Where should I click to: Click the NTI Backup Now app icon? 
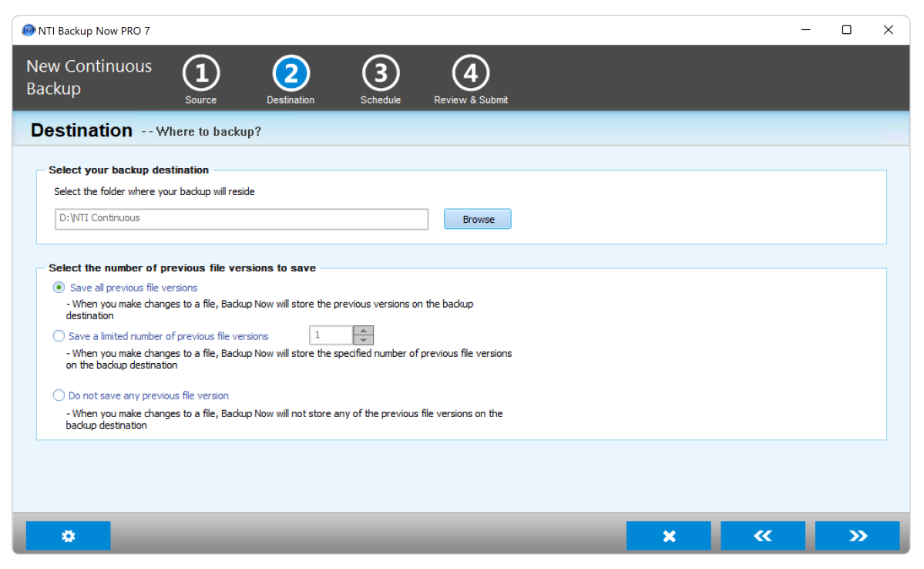29,30
